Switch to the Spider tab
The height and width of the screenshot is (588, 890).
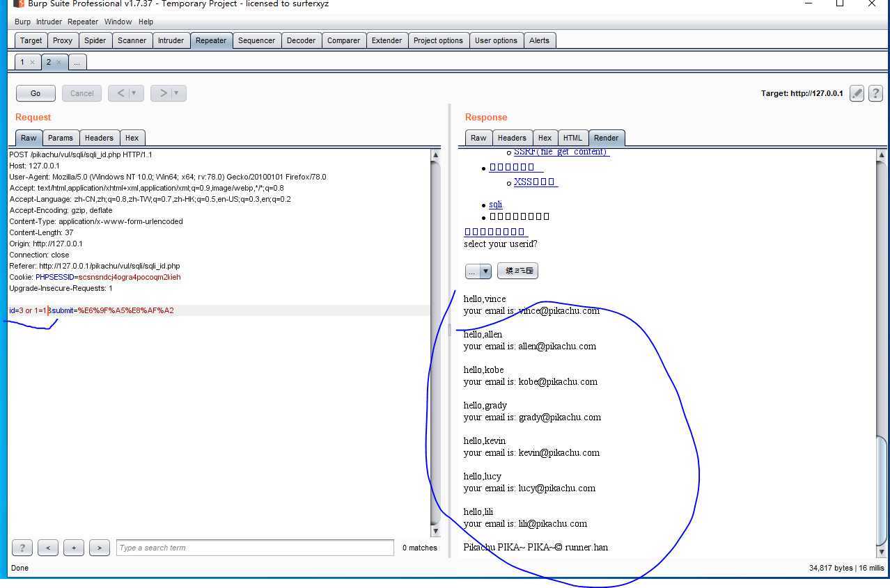(95, 40)
